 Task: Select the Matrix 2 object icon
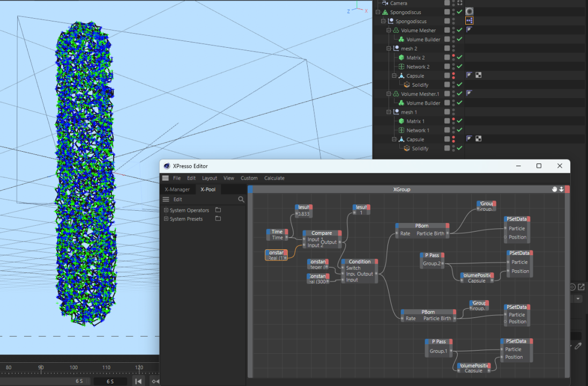[x=401, y=57]
